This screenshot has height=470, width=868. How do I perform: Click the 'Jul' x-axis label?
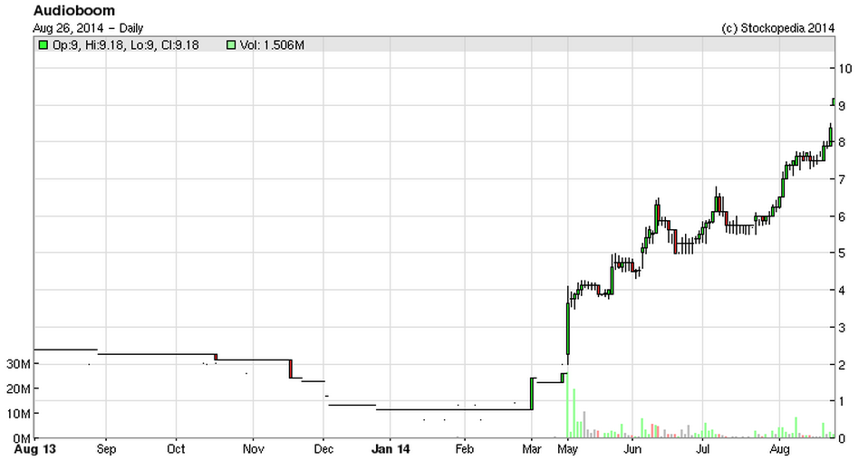point(702,449)
